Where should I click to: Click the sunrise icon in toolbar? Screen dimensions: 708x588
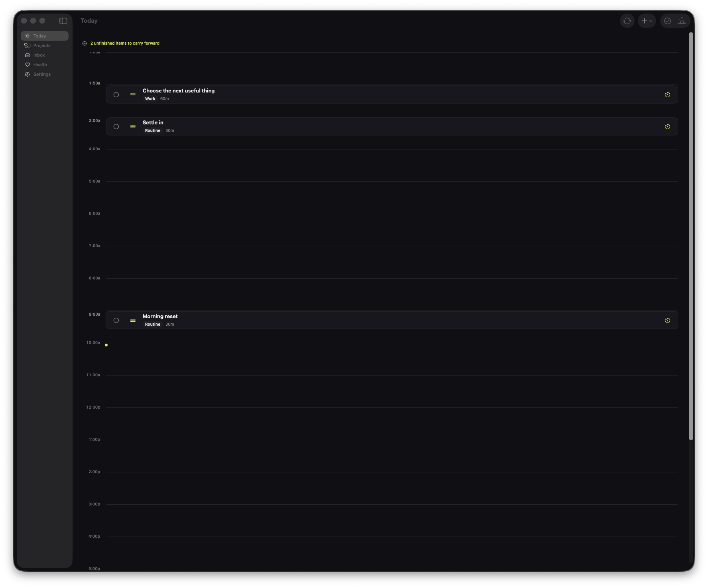pyautogui.click(x=682, y=21)
